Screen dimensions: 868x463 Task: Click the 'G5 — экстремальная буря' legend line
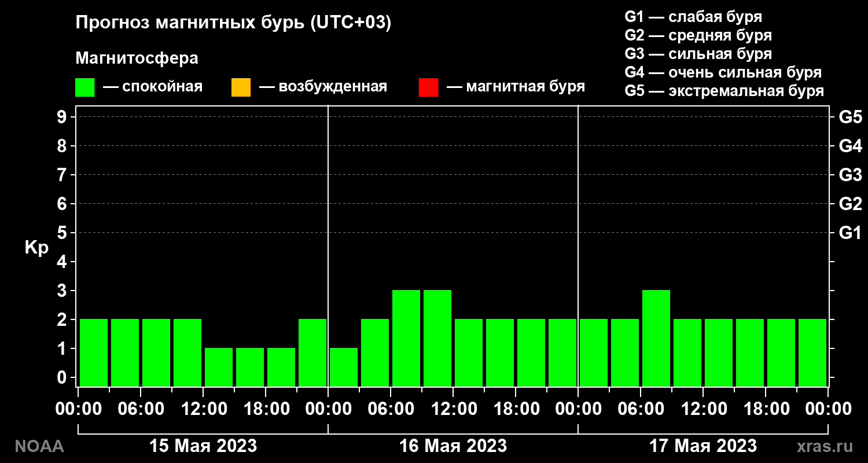[x=724, y=91]
